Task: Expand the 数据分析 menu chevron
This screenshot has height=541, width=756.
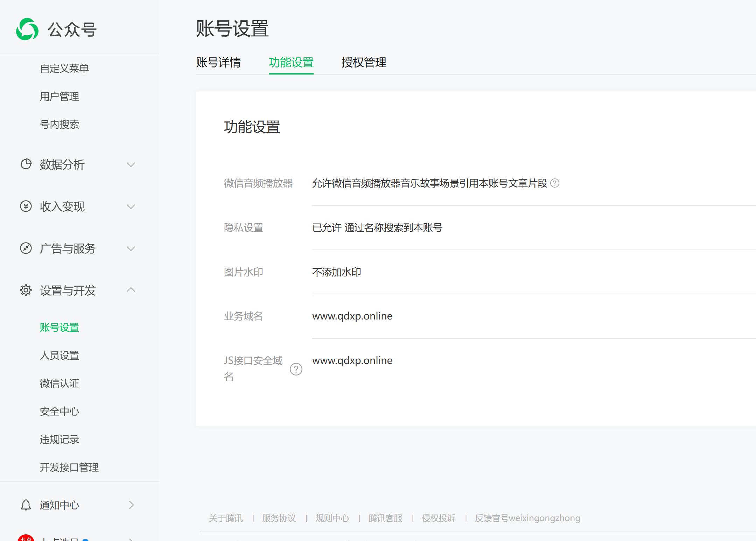Action: (x=131, y=164)
